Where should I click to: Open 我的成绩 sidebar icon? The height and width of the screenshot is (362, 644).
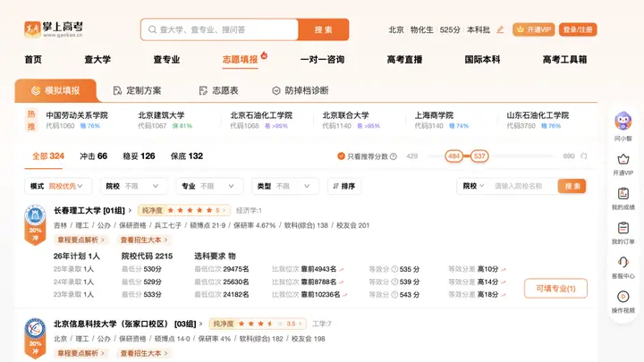[x=623, y=193]
